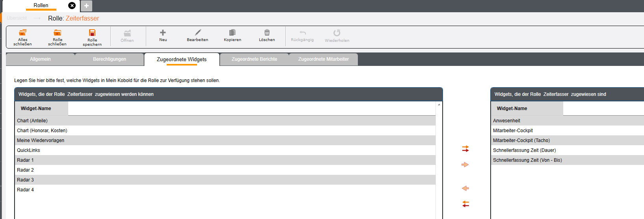Screen dimensions: 644x219
Task: Close the Rollen tab
Action: click(72, 6)
